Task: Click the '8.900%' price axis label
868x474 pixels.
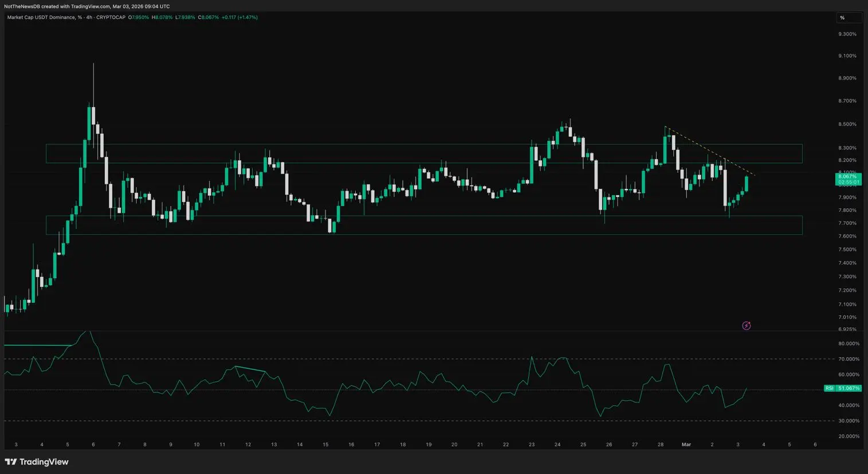Action: [847, 78]
